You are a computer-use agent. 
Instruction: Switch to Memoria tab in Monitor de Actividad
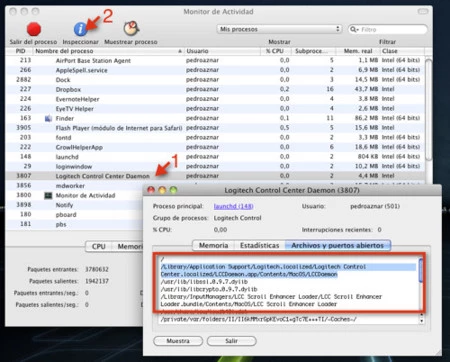point(128,247)
